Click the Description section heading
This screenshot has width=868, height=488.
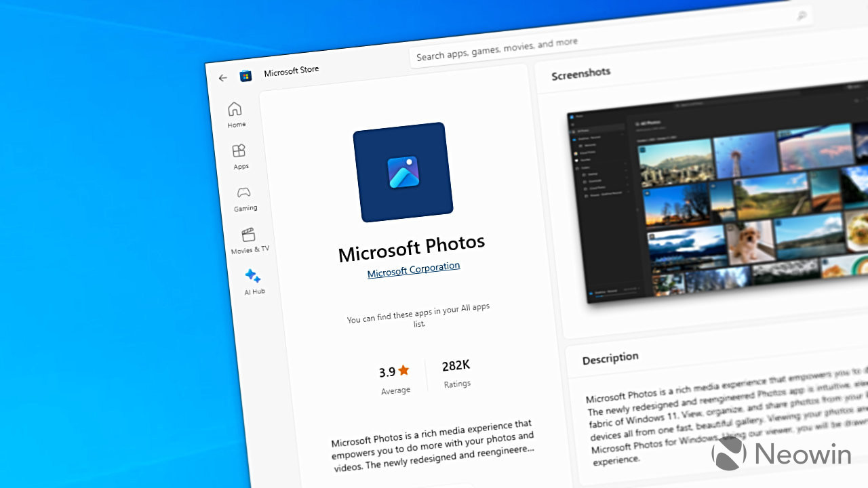610,357
